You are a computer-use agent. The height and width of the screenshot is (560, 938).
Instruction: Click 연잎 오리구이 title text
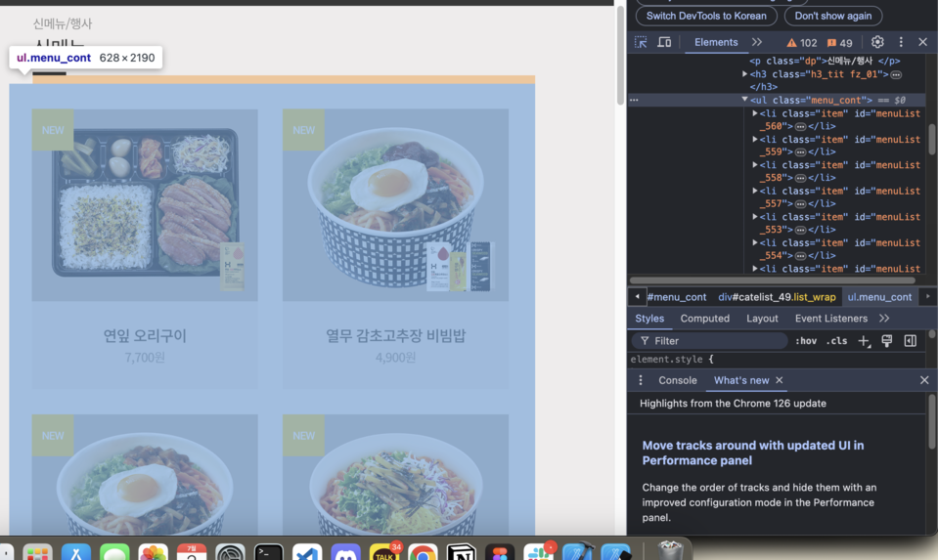tap(145, 336)
